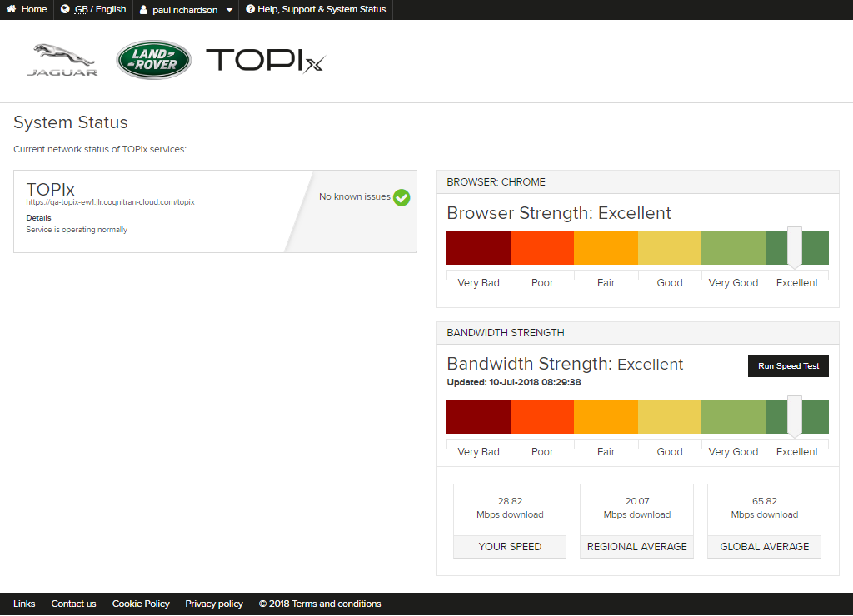Open the Contact us footer link
Screen dimensions: 853x616
coord(73,604)
